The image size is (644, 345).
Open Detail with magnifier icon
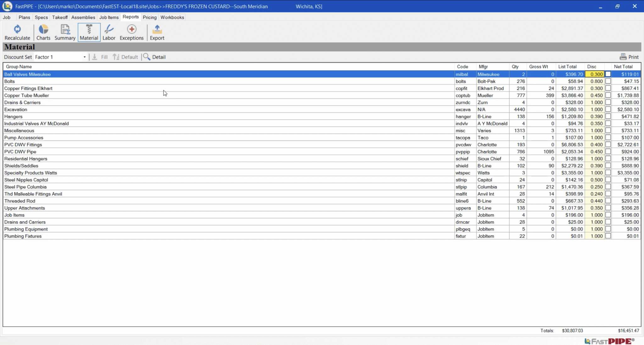pos(154,57)
